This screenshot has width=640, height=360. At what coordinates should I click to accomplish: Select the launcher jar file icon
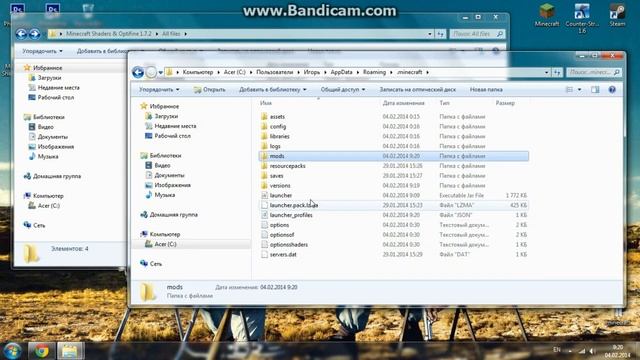pos(264,196)
